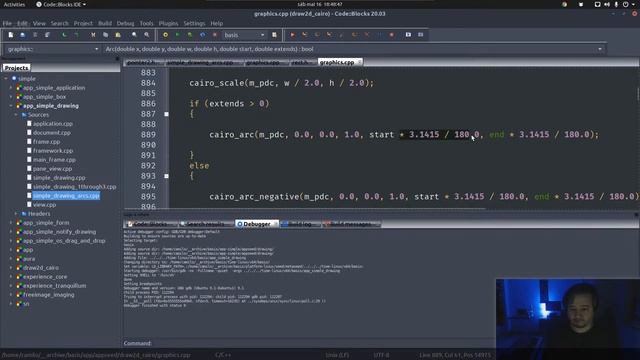This screenshot has width=640, height=360.
Task: Start debugging with the Debug/Continue icon
Action: (292, 35)
